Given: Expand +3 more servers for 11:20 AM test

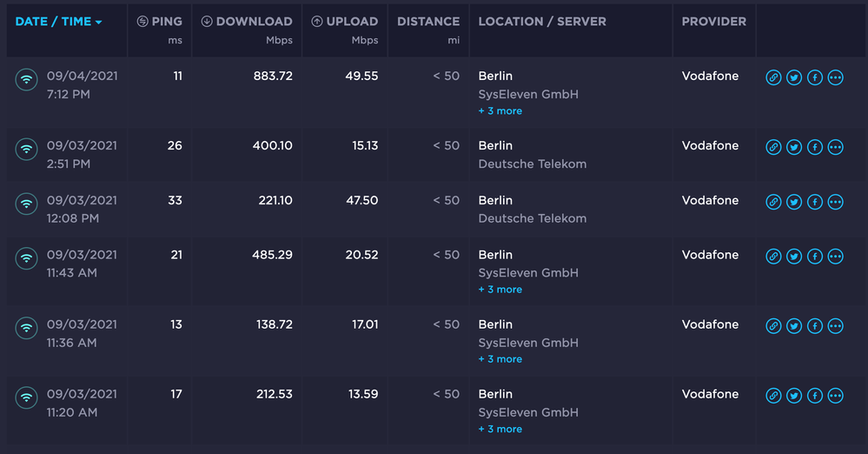Looking at the screenshot, I should pos(500,429).
